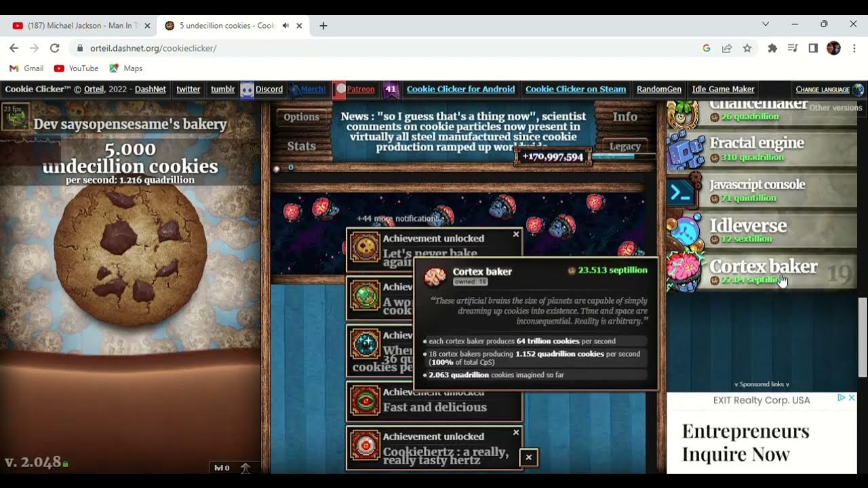Close the Cookie Clicker browser tab
The image size is (868, 488).
click(x=299, y=26)
